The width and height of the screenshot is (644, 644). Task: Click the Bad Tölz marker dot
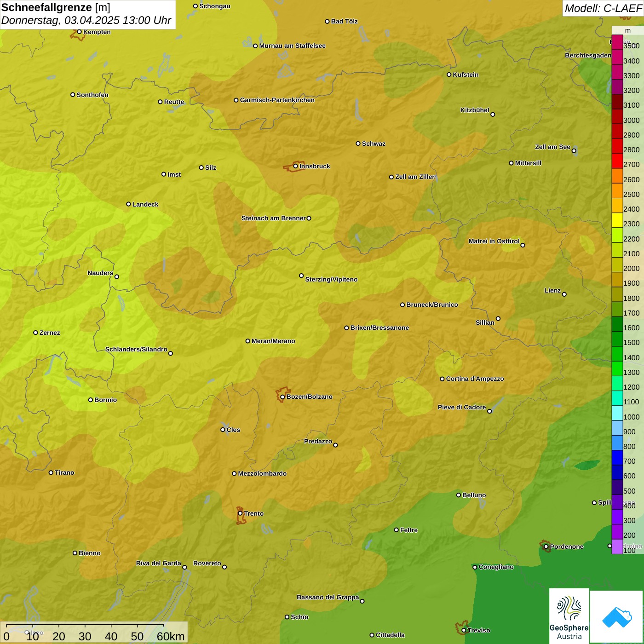327,21
